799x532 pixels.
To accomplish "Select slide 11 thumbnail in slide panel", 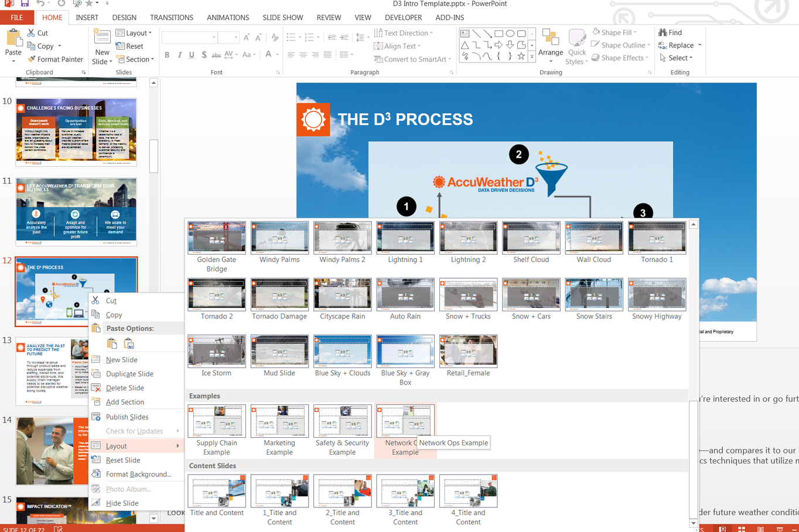I will (x=76, y=212).
